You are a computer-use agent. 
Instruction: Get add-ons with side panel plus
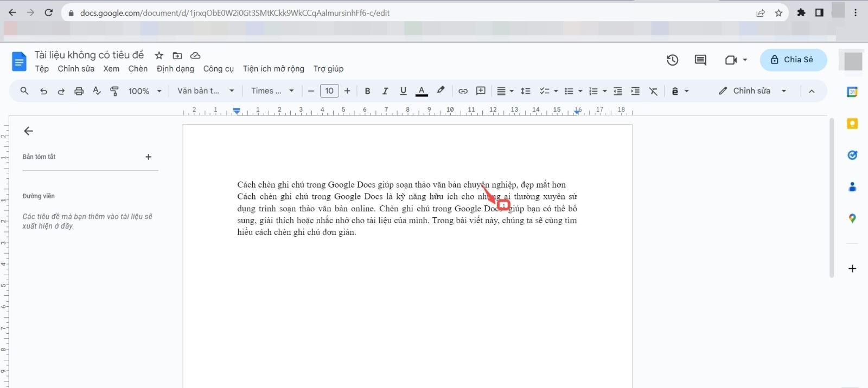pos(852,268)
